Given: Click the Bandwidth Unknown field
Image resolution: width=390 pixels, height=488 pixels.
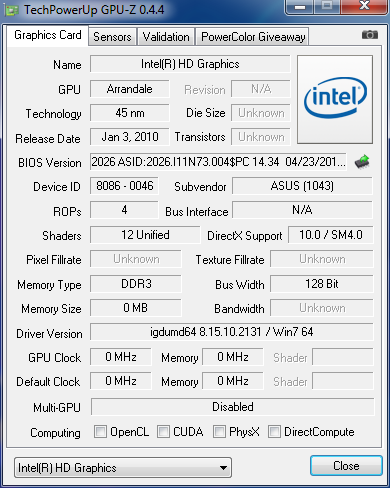Looking at the screenshot, I should pos(322,308).
